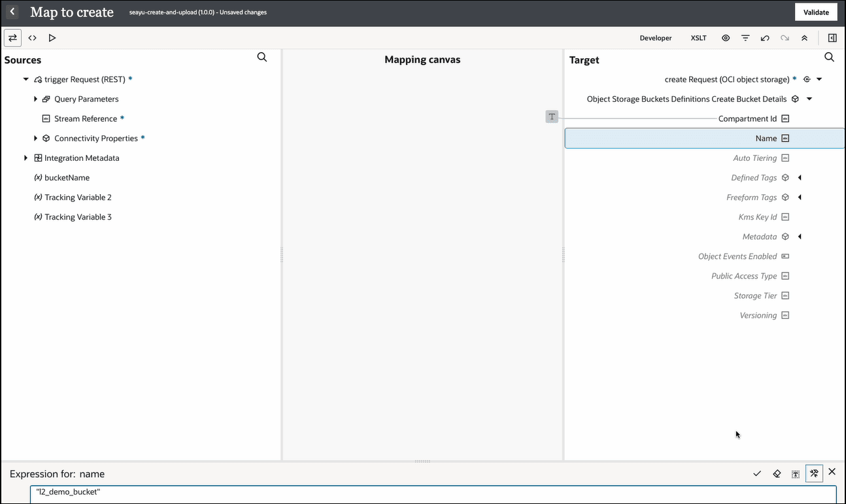Select the Compartment Id target element
This screenshot has height=504, width=846.
(747, 119)
